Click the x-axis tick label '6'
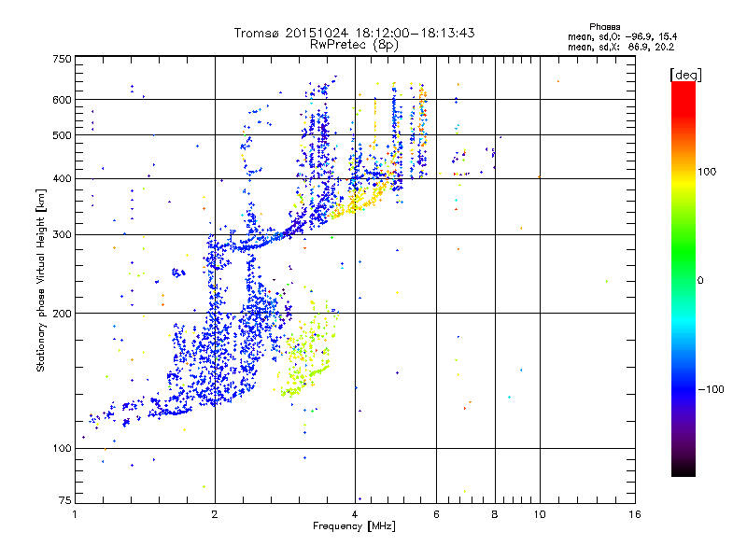 coord(436,514)
